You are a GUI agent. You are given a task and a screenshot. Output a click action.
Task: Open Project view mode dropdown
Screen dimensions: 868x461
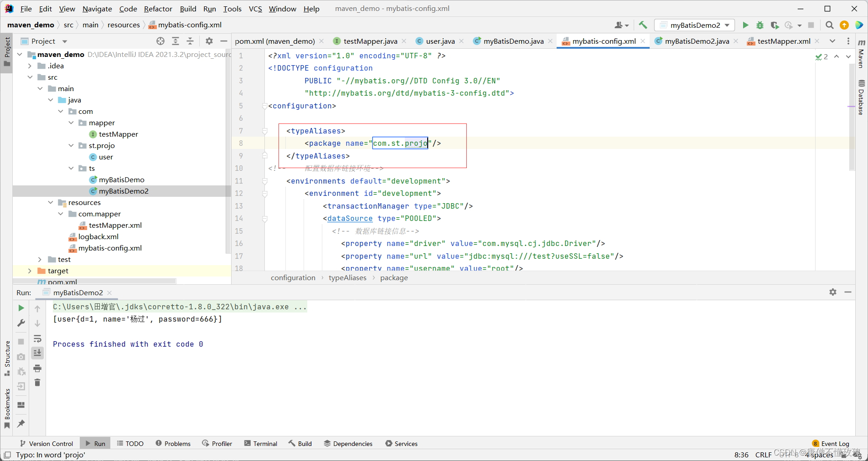pyautogui.click(x=65, y=41)
